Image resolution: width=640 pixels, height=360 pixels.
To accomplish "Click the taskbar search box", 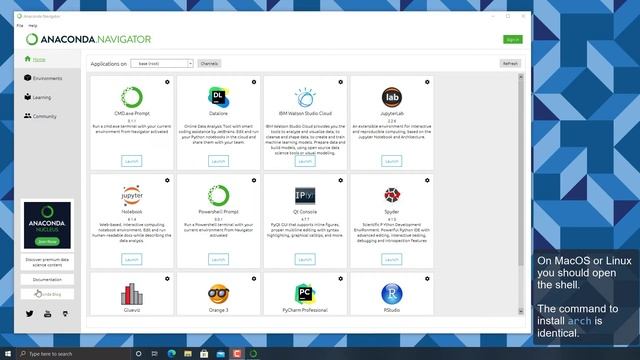I will (73, 353).
